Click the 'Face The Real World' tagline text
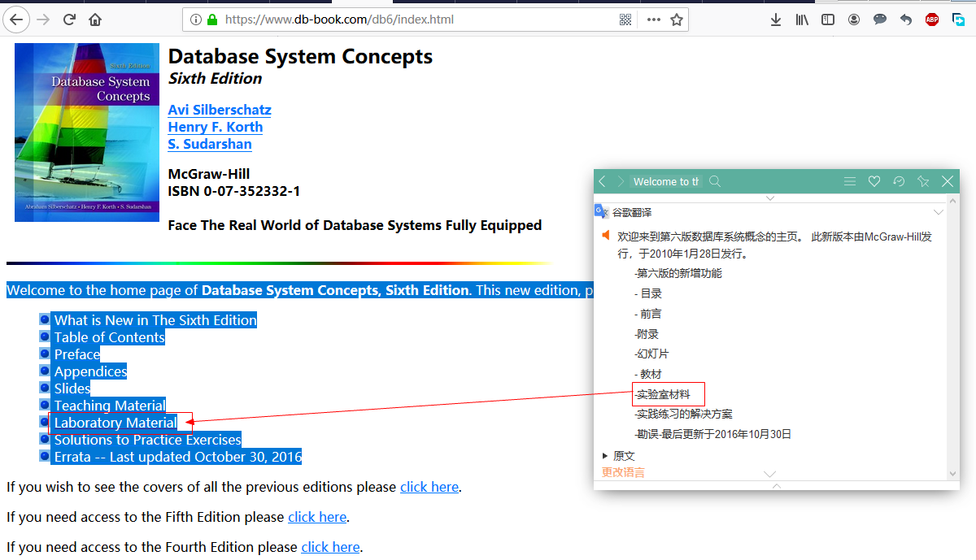This screenshot has height=560, width=976. click(x=355, y=225)
